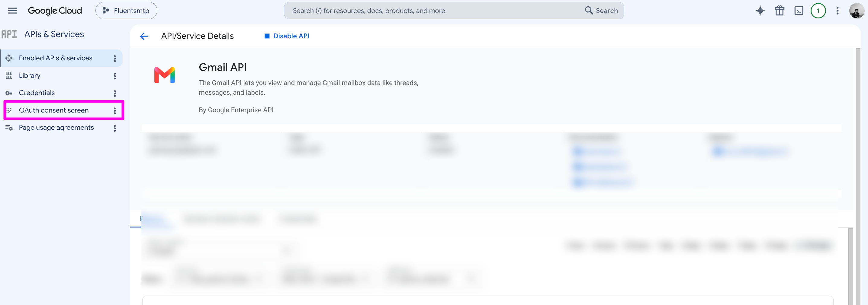The height and width of the screenshot is (305, 868).
Task: Open the free trial gift icon
Action: point(780,11)
